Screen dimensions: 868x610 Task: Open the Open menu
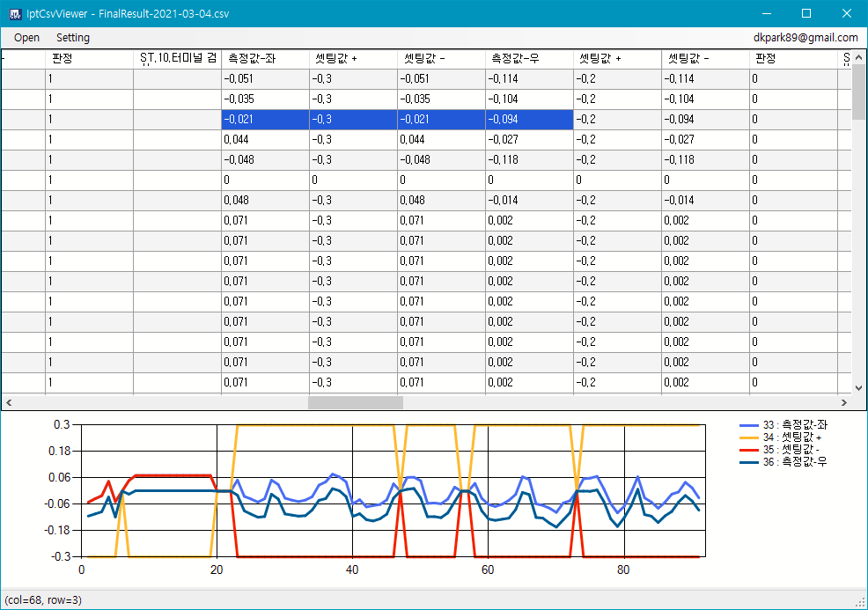click(26, 38)
